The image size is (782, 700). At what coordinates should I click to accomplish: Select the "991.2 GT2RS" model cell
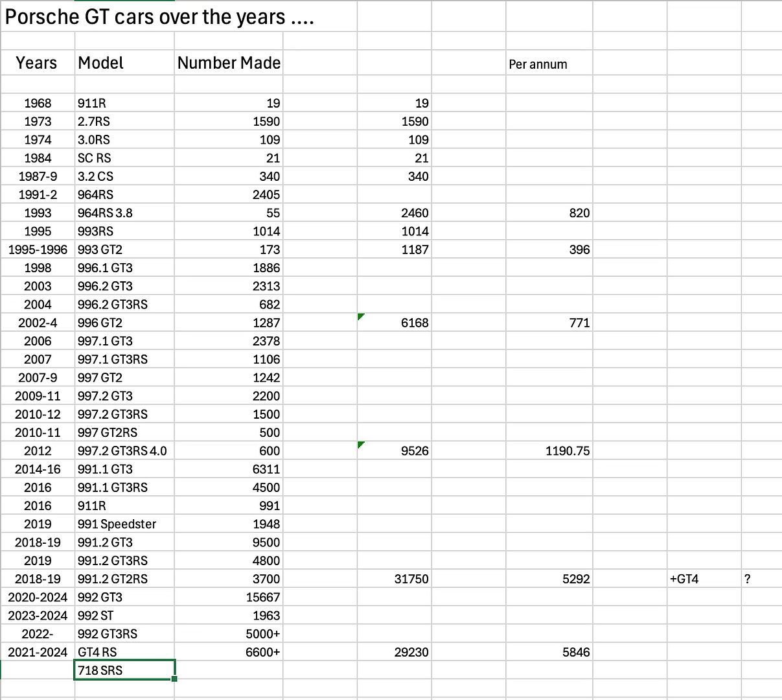point(124,579)
